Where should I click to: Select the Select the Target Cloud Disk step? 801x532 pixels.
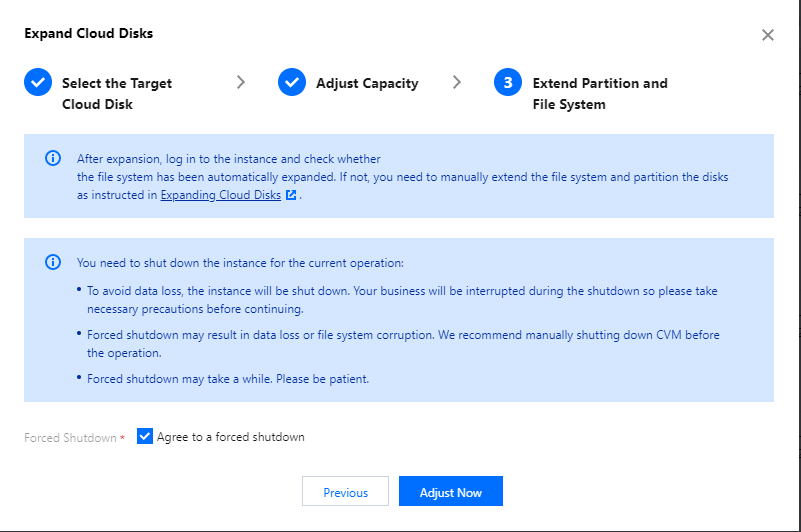(117, 94)
